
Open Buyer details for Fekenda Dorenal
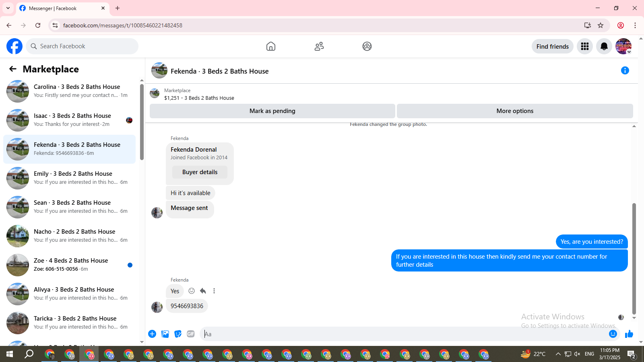(200, 172)
